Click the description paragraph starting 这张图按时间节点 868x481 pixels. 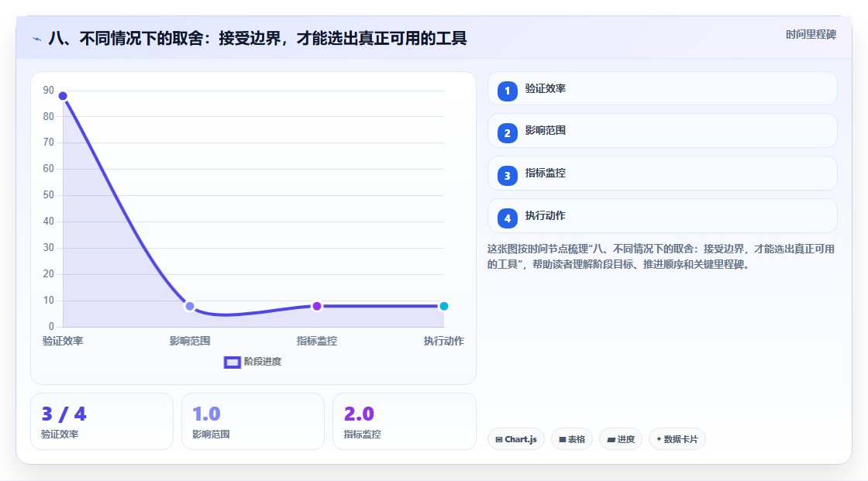[x=661, y=257]
